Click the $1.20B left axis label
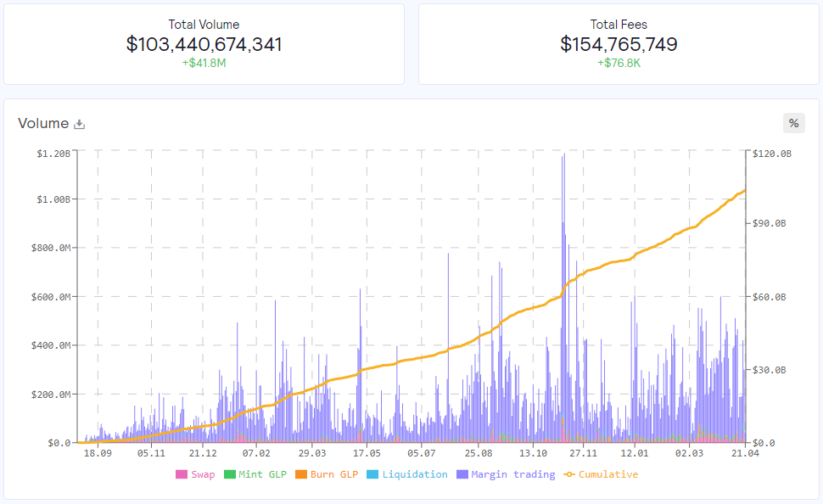The height and width of the screenshot is (504, 823). pos(53,153)
